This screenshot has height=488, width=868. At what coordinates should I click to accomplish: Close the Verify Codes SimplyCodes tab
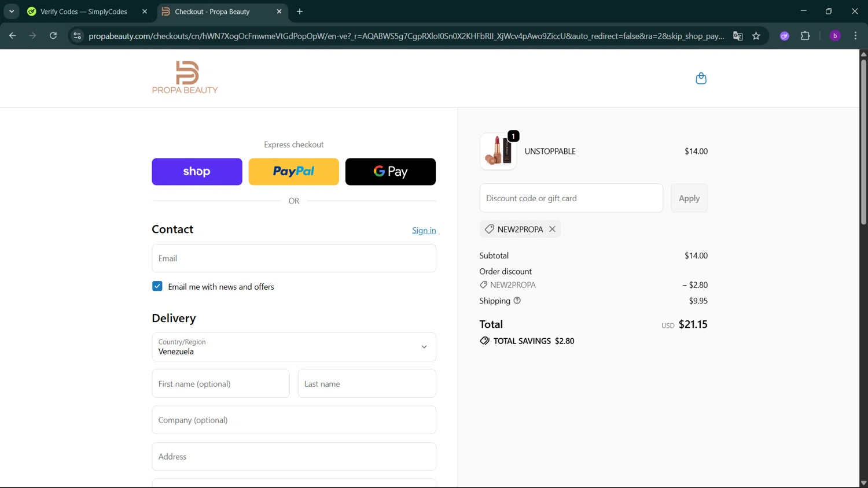click(x=145, y=12)
